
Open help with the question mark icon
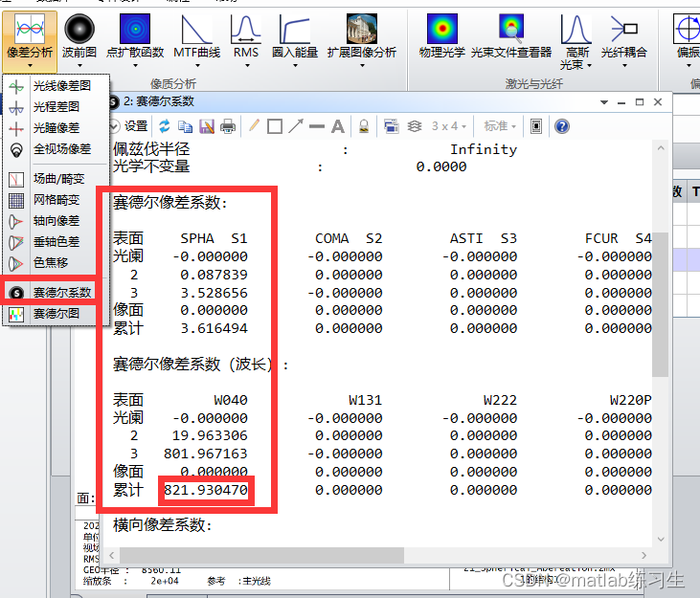tap(562, 126)
